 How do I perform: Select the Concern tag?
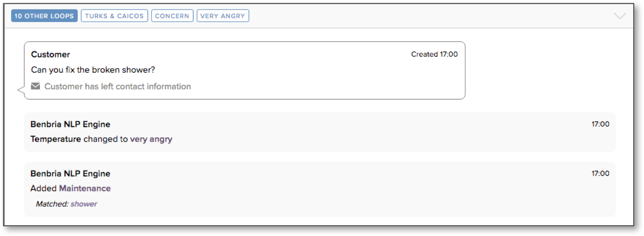coord(172,16)
